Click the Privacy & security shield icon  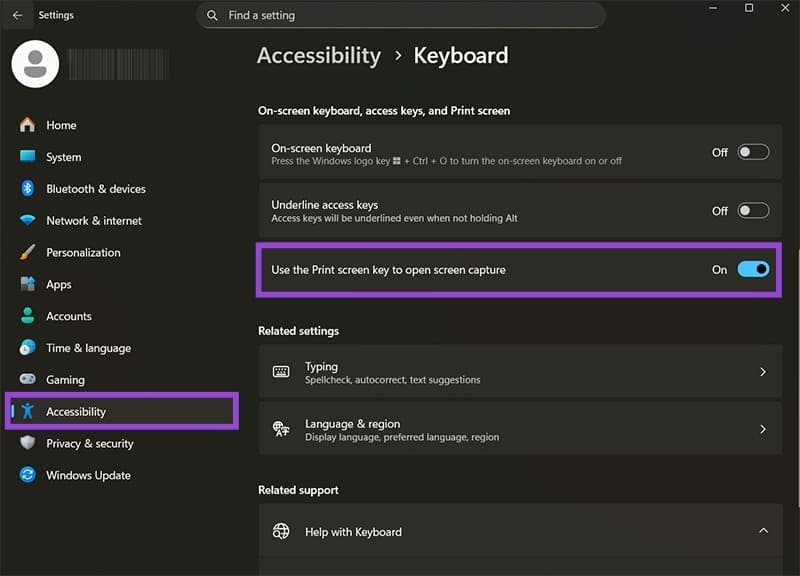click(27, 444)
